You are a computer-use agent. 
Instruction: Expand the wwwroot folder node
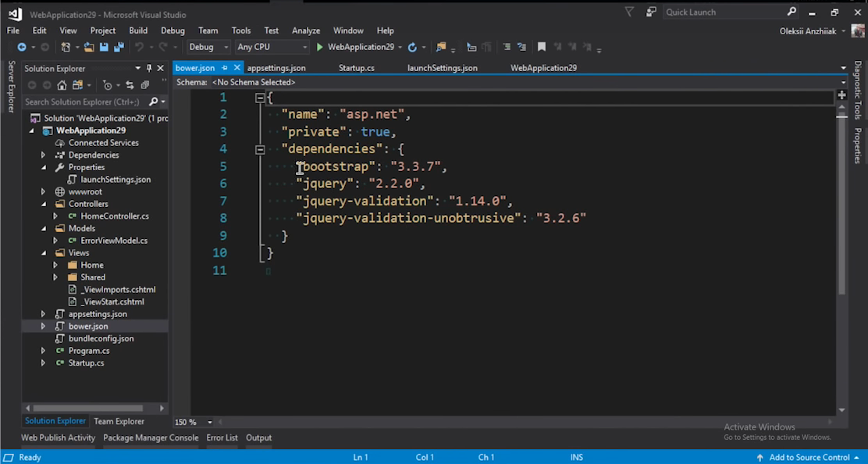click(x=43, y=191)
